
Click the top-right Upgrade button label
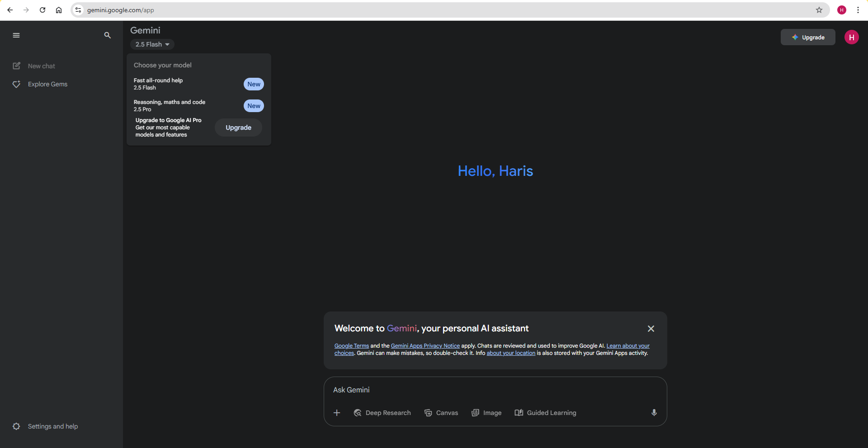tap(813, 38)
